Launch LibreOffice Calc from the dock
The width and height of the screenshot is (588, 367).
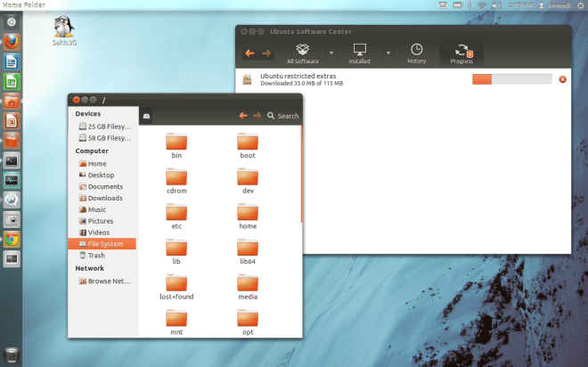[x=12, y=82]
